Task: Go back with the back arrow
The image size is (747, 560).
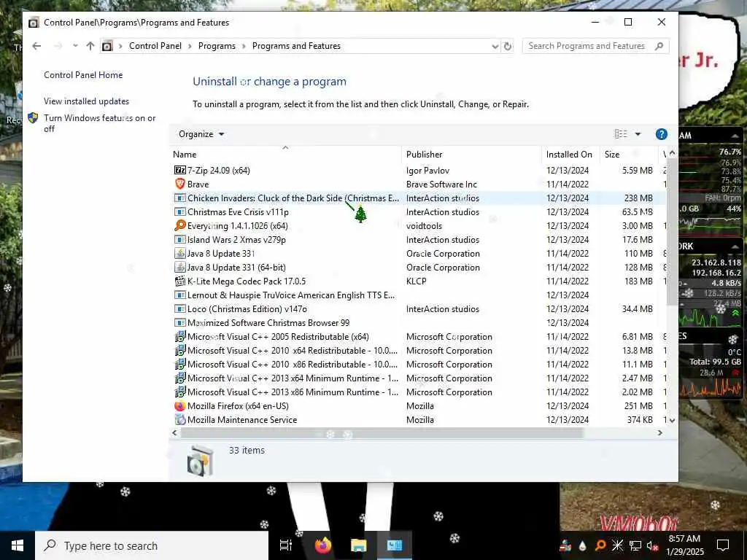Action: click(x=36, y=46)
